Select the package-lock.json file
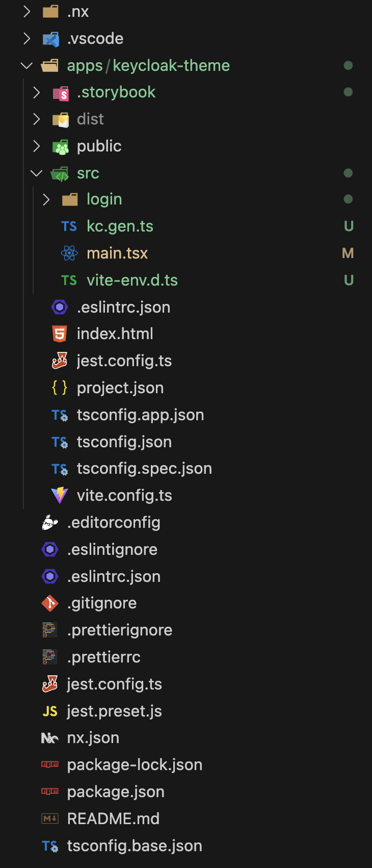Viewport: 372px width, 868px height. click(x=135, y=765)
